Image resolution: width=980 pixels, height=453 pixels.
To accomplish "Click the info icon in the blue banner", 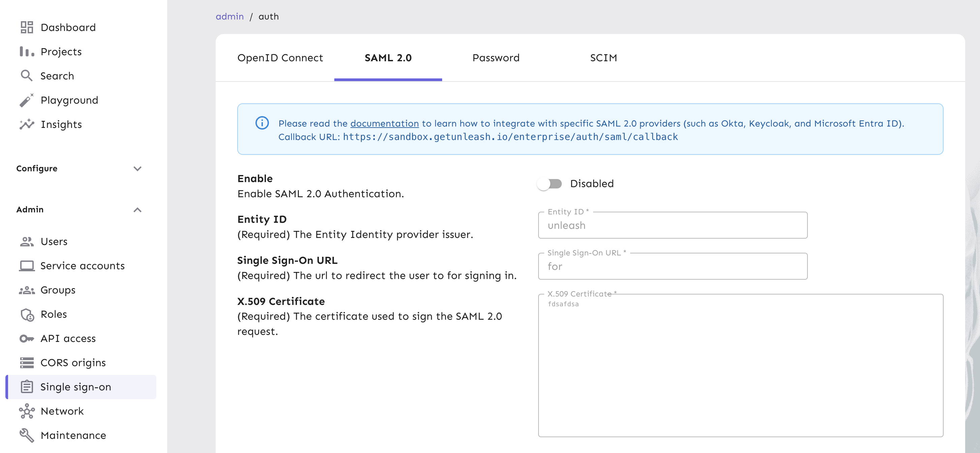I will tap(262, 123).
